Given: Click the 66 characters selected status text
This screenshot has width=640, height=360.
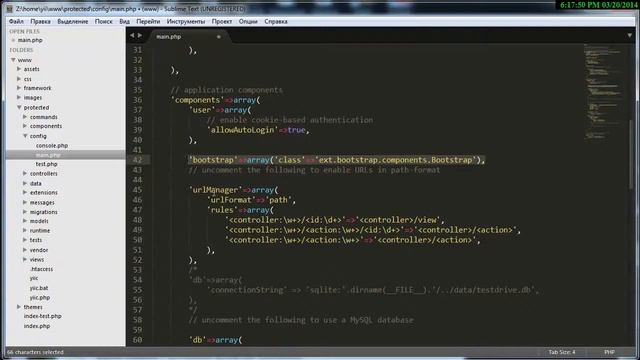Looking at the screenshot, I should pos(36,352).
